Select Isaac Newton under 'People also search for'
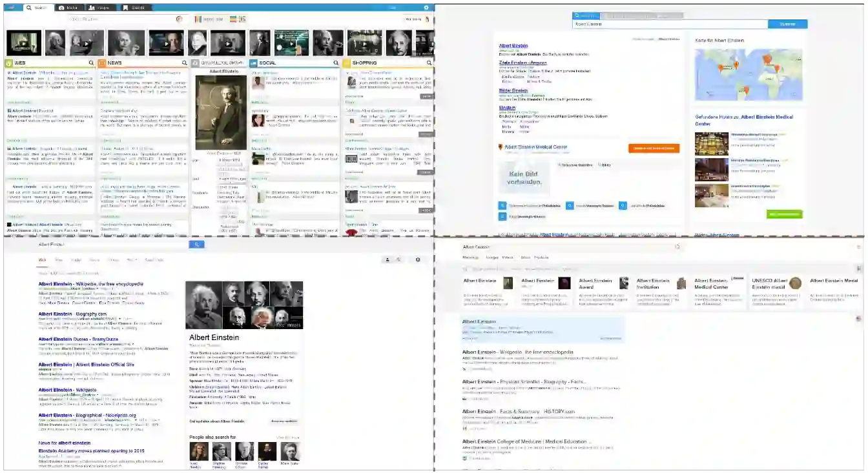Image resolution: width=868 pixels, height=473 pixels. (199, 452)
